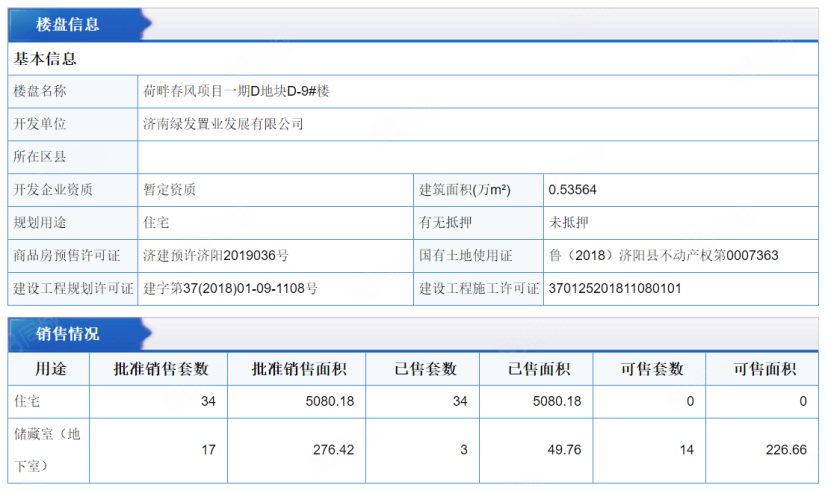Select building area value 0.53564
825x491 pixels.
coord(572,190)
